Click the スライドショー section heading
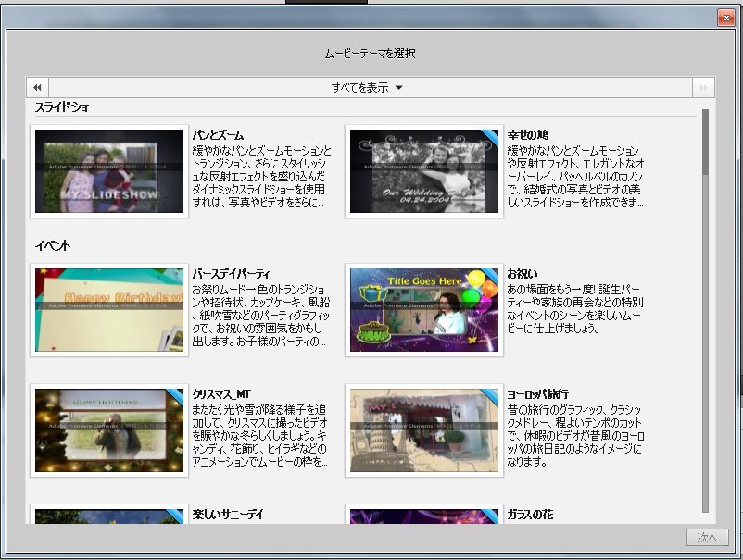The width and height of the screenshot is (743, 560). tap(66, 107)
